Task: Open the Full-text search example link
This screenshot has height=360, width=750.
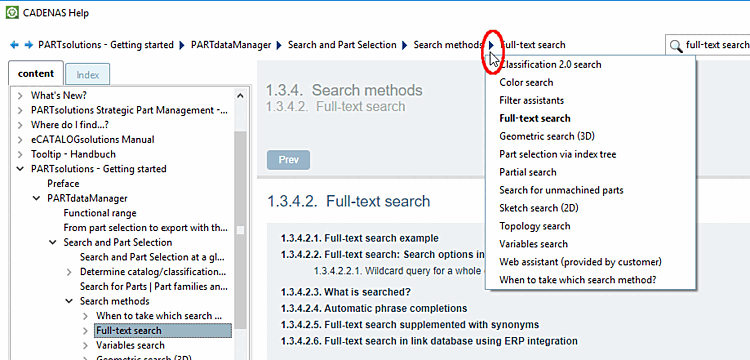Action: 360,239
